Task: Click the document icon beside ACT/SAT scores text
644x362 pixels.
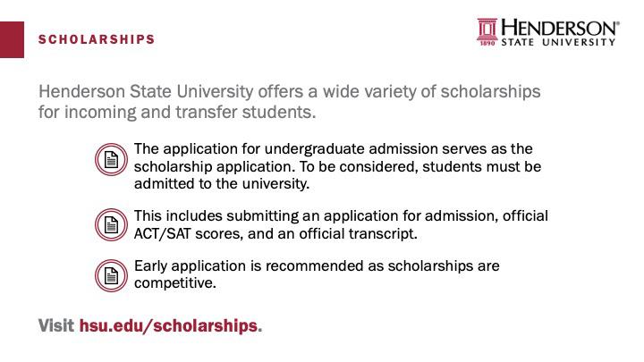Action: [111, 225]
